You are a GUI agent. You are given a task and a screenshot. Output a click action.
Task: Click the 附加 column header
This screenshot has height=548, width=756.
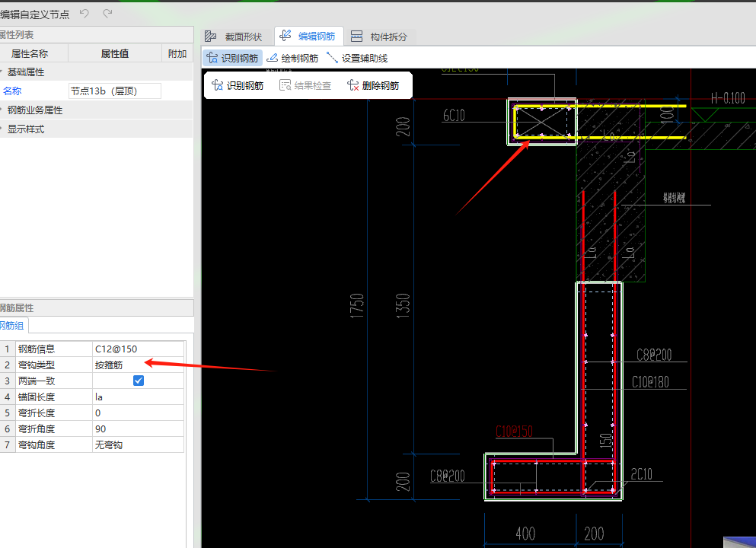pos(177,53)
